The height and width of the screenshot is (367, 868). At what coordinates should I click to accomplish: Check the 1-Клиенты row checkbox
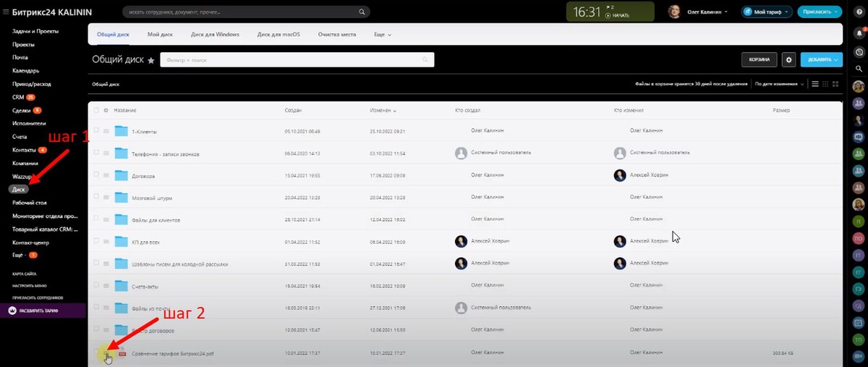95,131
